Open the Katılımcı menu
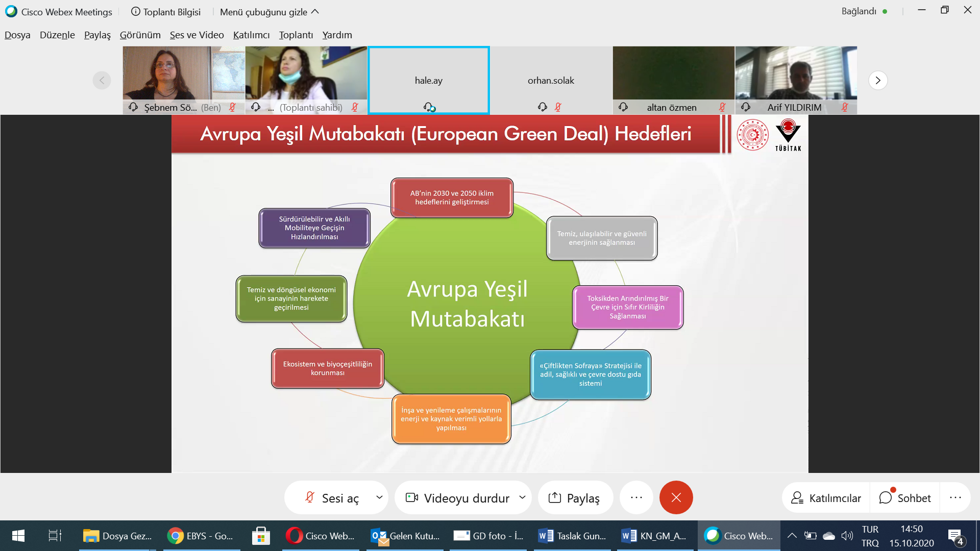 coord(251,35)
